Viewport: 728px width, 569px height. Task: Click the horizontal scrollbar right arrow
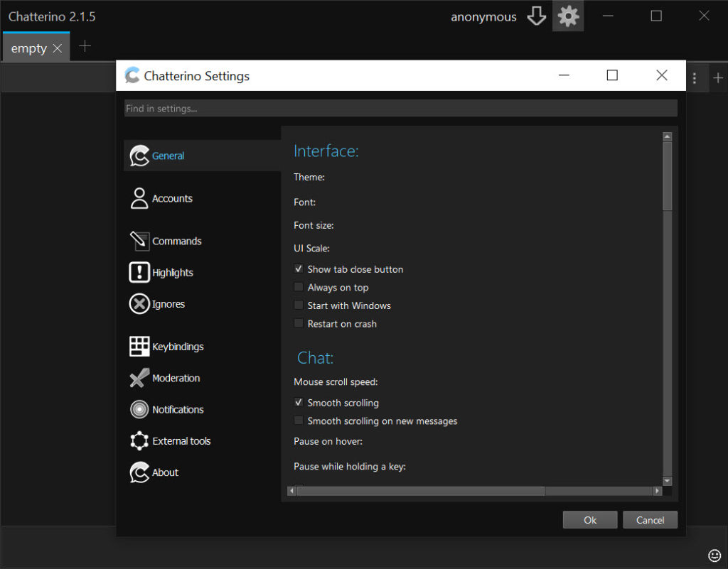click(x=658, y=491)
